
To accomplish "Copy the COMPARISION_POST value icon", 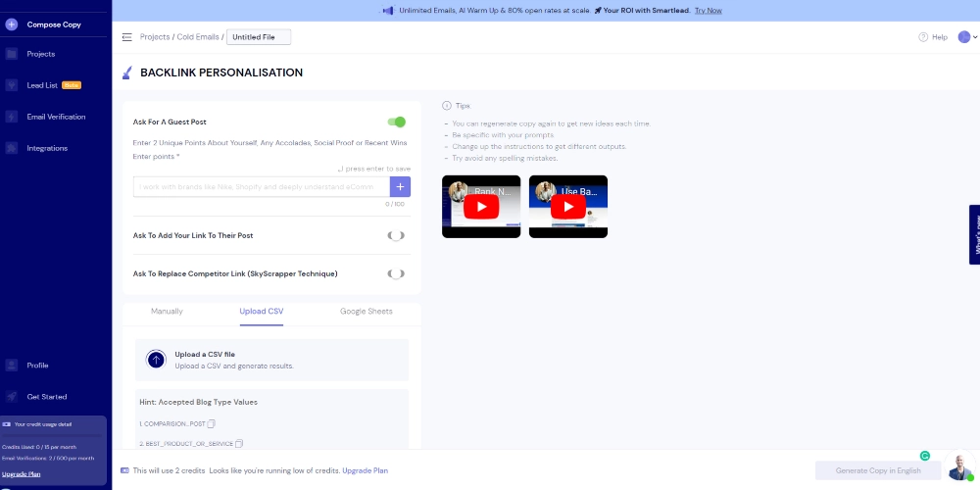I will pyautogui.click(x=211, y=423).
